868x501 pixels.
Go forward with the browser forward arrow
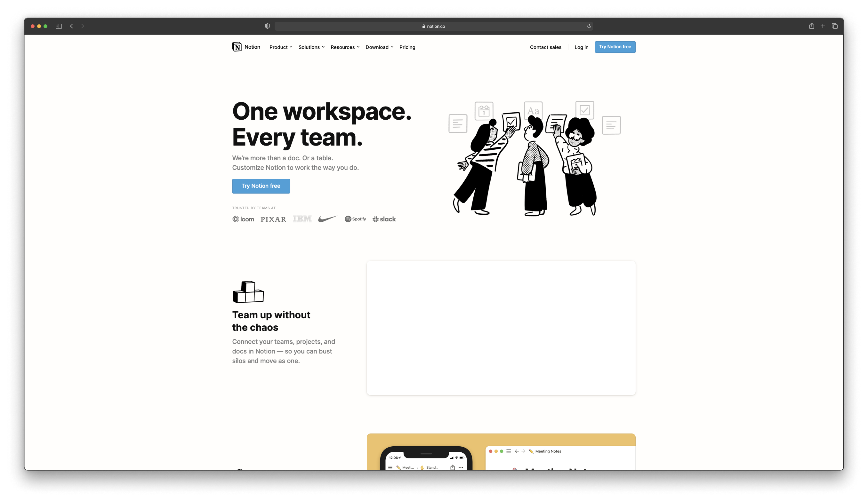tap(83, 26)
